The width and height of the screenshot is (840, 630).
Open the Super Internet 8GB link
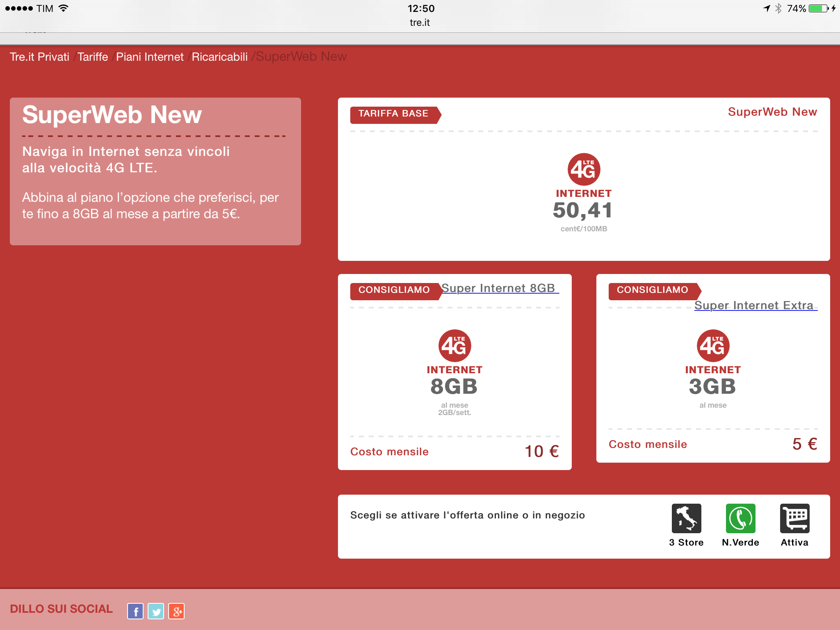[498, 288]
